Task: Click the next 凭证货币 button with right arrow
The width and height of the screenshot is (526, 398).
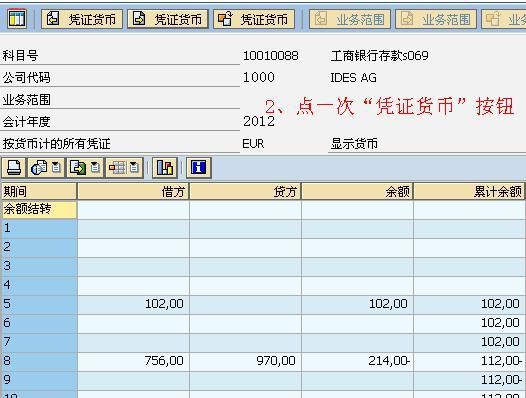Action: [x=168, y=19]
